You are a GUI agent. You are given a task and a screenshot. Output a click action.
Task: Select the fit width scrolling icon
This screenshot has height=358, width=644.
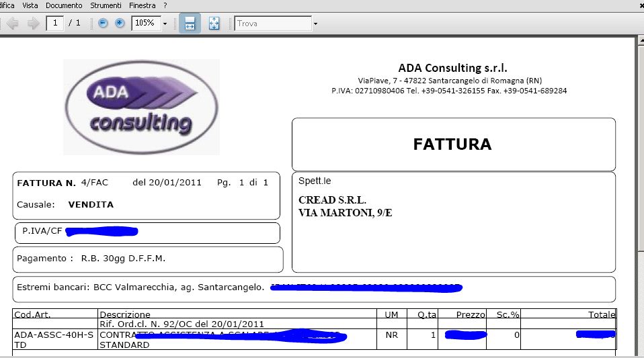190,24
